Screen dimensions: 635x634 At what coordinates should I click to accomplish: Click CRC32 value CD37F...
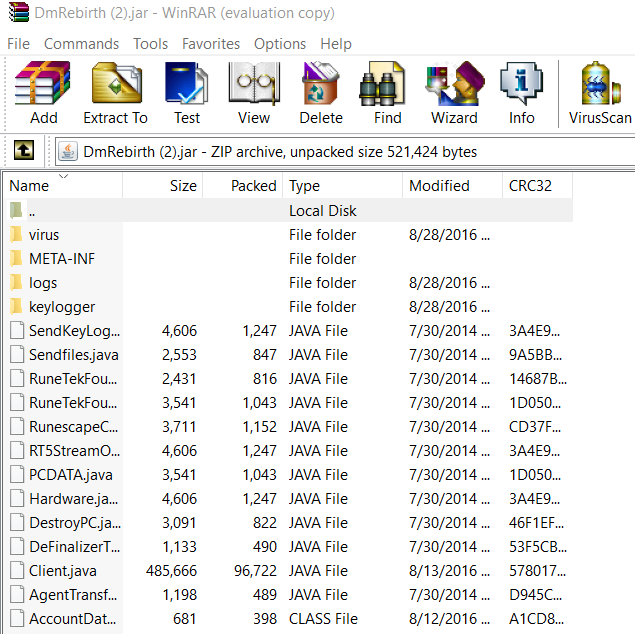(535, 427)
